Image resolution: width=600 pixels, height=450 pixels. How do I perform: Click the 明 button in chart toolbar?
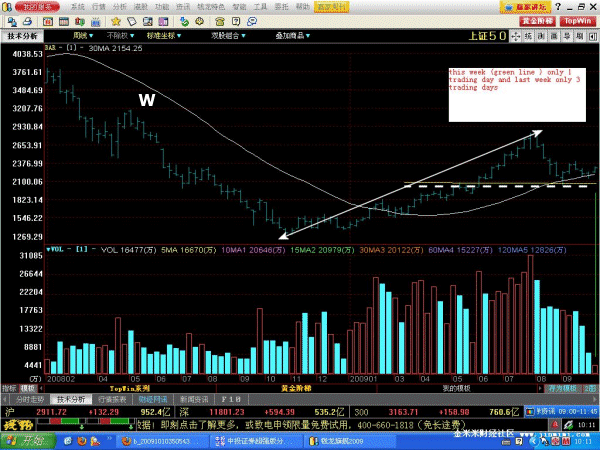[580, 36]
